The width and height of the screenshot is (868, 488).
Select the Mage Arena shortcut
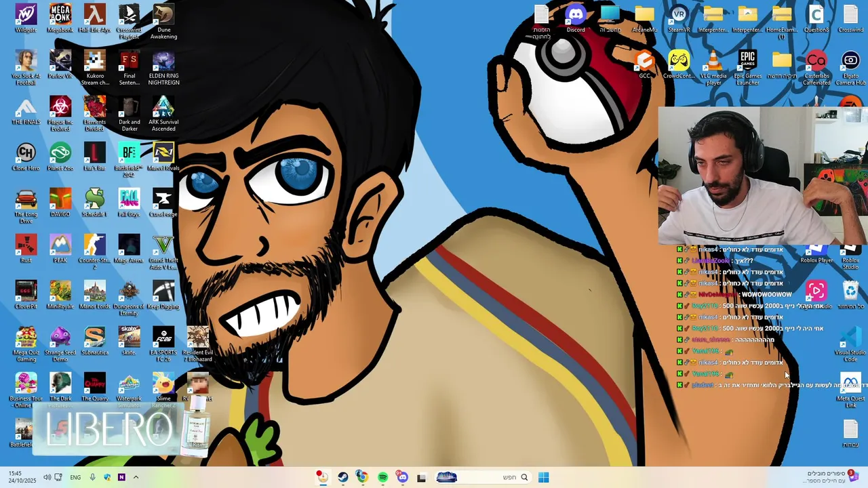click(x=129, y=249)
